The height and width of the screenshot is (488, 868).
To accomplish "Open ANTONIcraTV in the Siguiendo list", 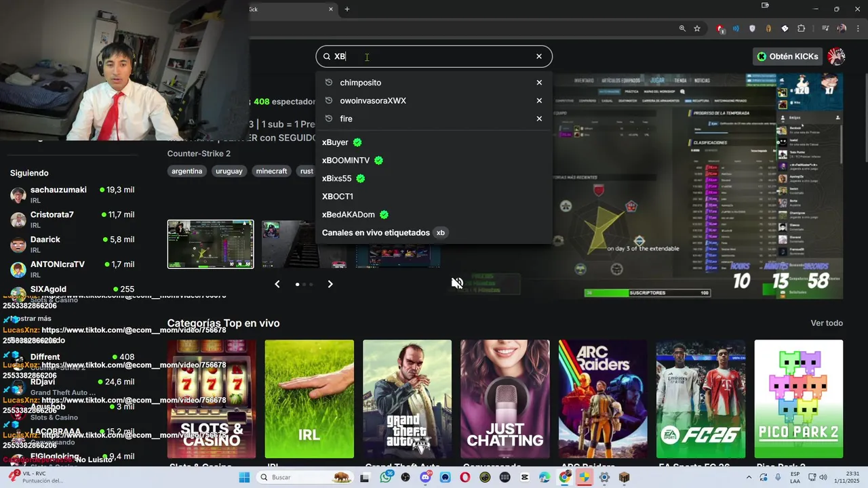I will click(x=73, y=269).
